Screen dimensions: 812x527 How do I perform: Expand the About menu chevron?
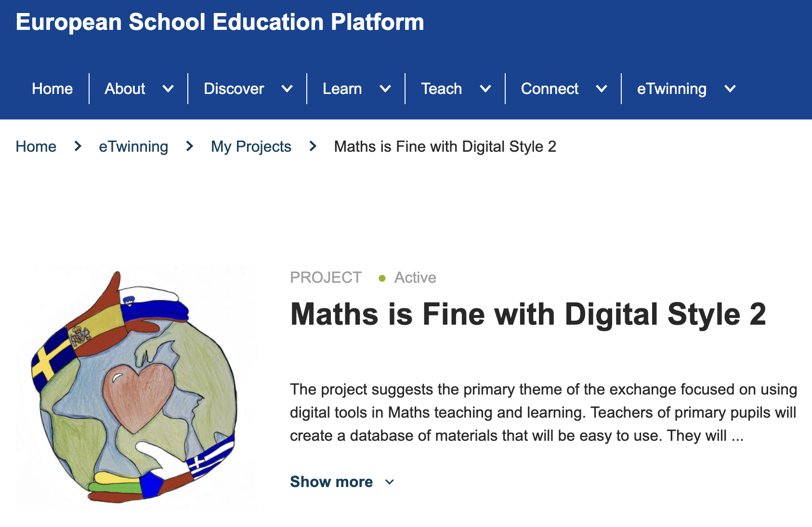[168, 89]
